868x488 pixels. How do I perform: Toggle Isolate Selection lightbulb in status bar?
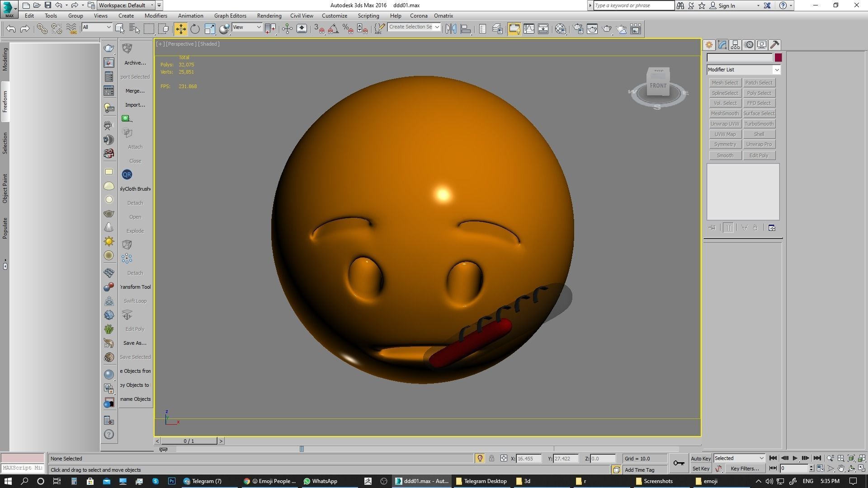[480, 458]
